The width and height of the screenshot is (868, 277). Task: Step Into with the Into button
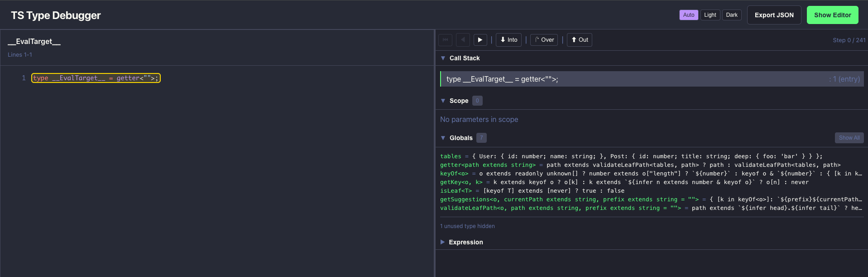(x=508, y=40)
